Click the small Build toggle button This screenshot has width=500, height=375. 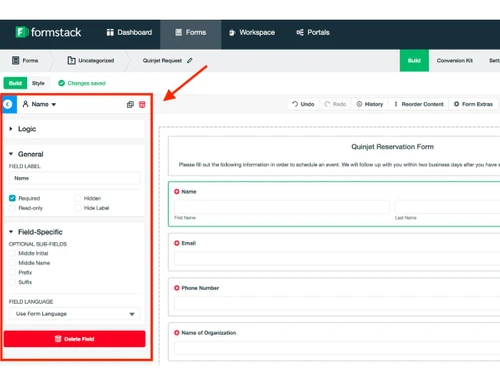click(x=15, y=83)
